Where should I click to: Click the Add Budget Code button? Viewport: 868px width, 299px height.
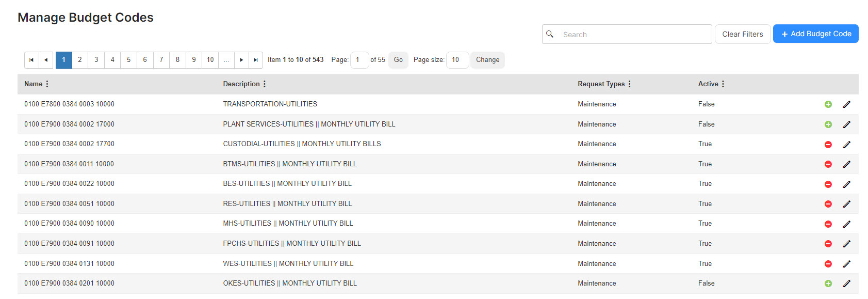[x=816, y=34]
